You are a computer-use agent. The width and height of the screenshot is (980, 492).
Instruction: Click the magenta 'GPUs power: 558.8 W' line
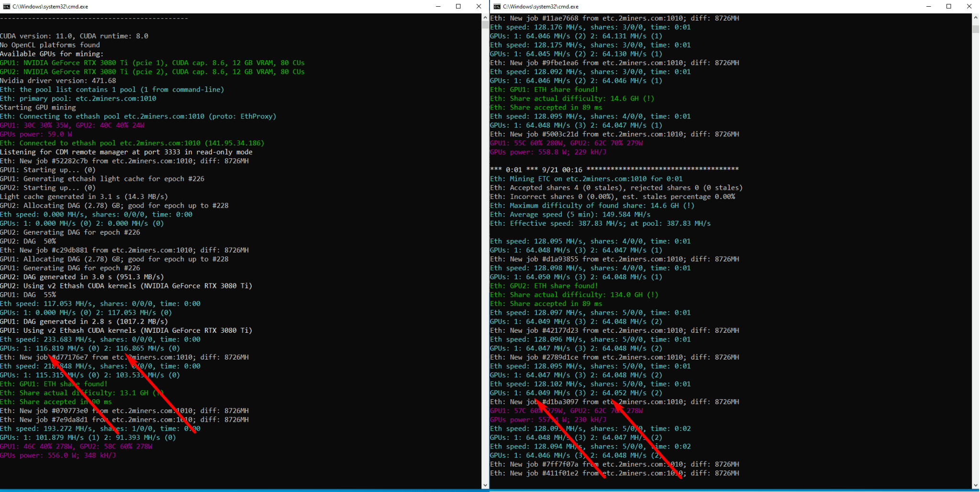point(548,152)
